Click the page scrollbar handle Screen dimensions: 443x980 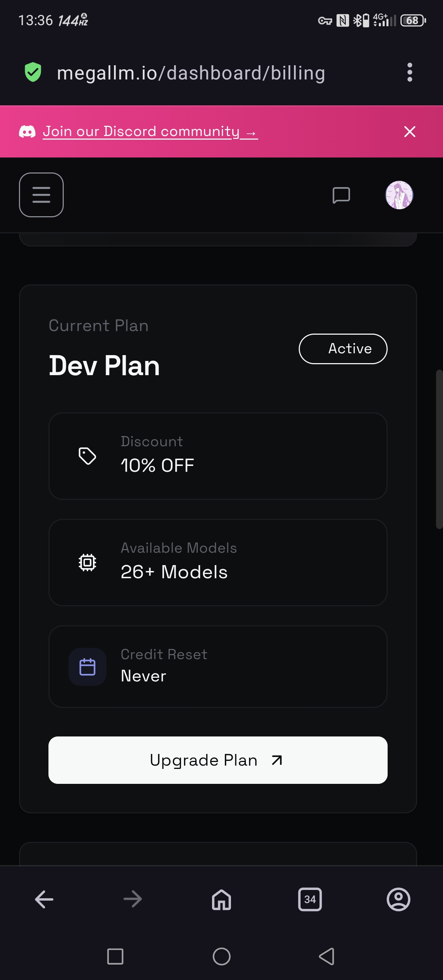pyautogui.click(x=439, y=449)
